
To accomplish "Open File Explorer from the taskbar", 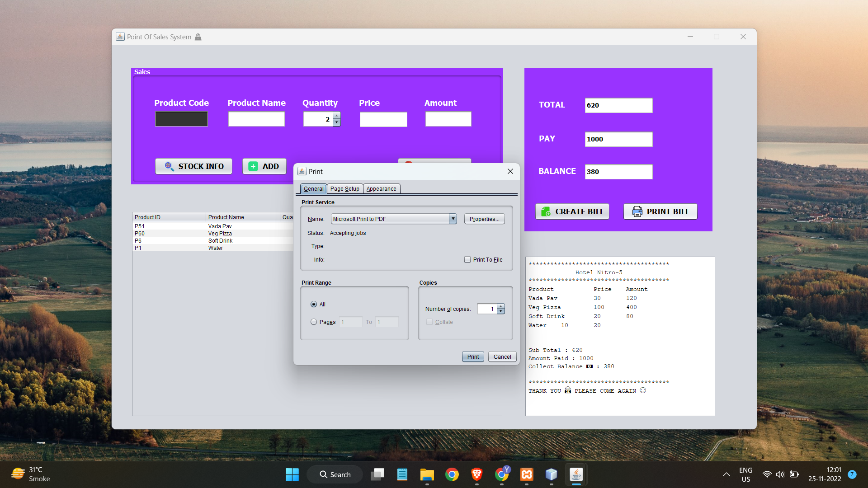I will (427, 474).
